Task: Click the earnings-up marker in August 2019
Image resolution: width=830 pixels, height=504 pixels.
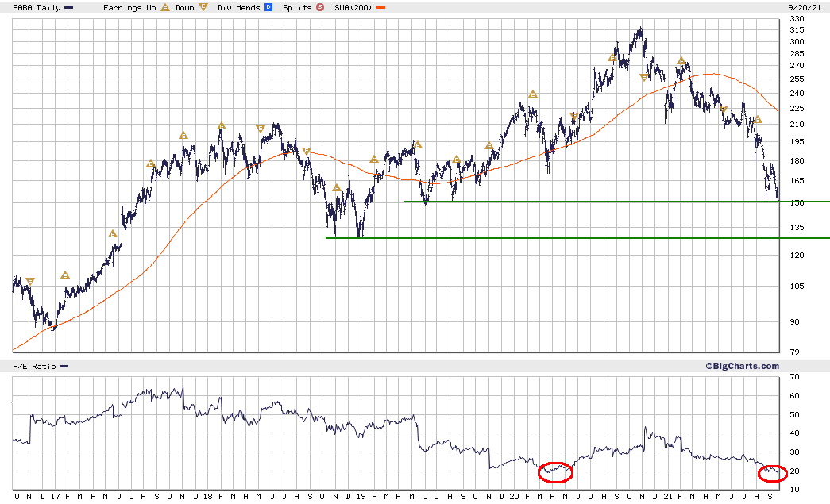Action: click(456, 159)
